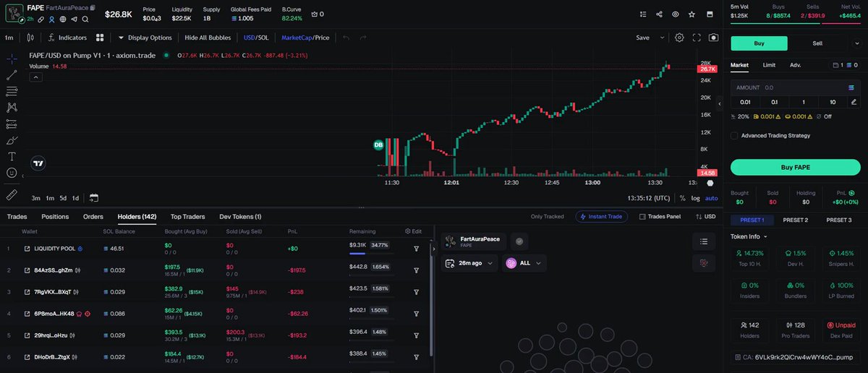Select the Limit order tab
The height and width of the screenshot is (373, 868).
click(x=769, y=65)
